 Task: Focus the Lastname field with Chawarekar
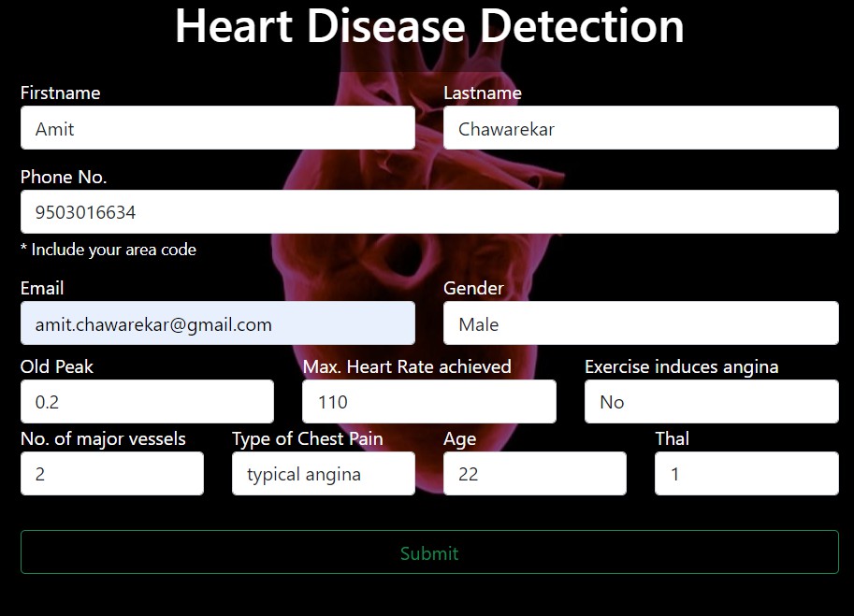641,128
